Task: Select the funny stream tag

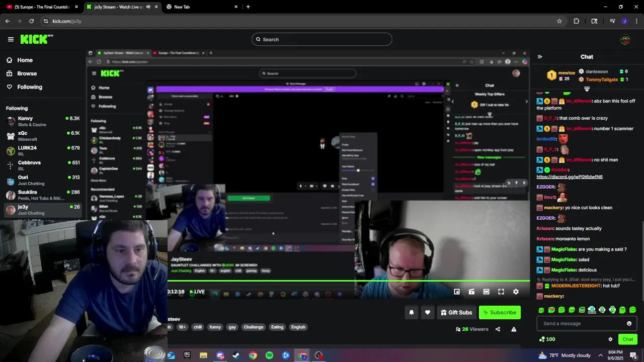Action: (x=215, y=327)
